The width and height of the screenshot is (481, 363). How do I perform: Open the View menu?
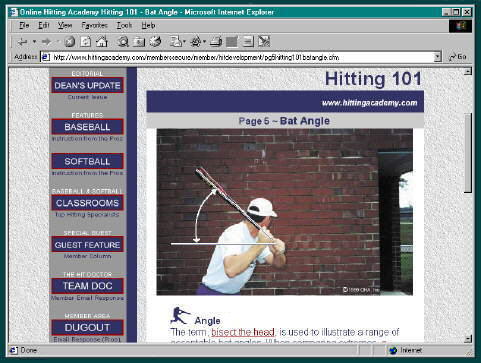coord(65,26)
